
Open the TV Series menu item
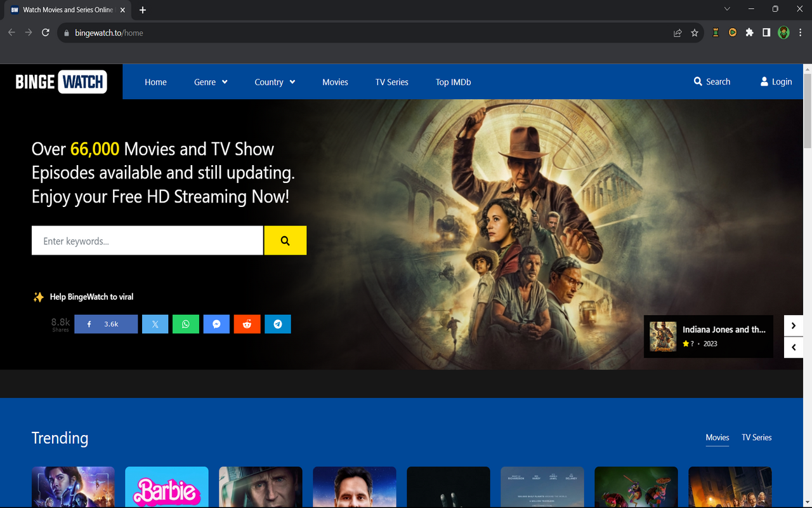(392, 82)
